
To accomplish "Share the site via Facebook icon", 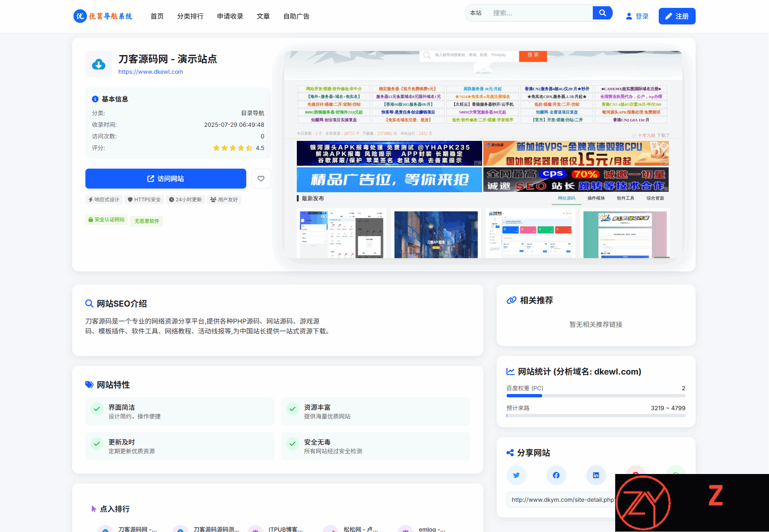I will [556, 475].
